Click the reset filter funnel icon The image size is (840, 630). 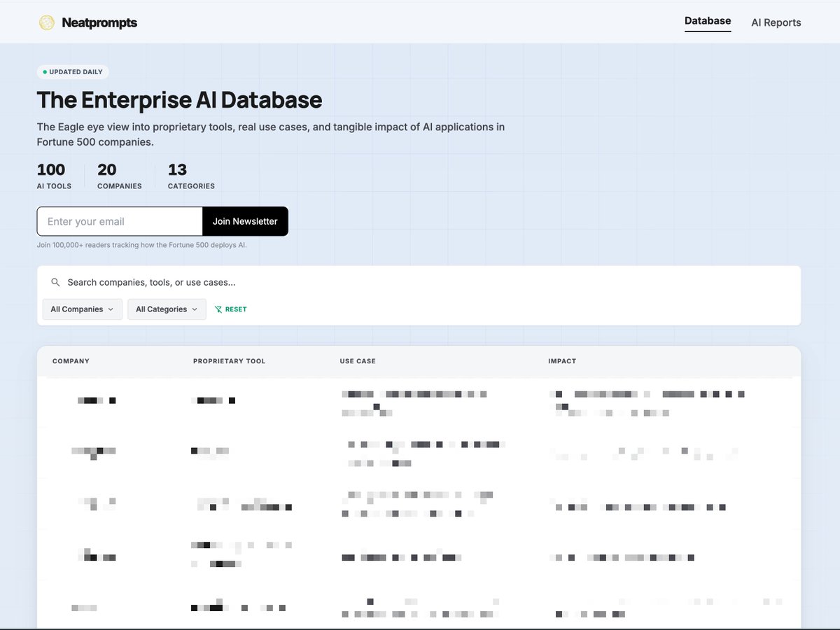[x=218, y=309]
